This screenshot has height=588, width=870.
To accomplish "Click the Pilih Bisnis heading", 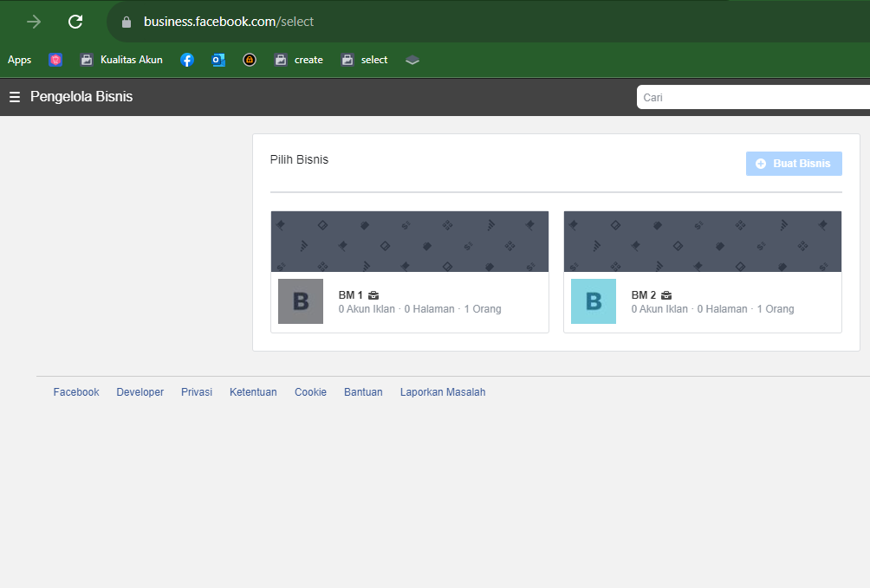I will click(x=299, y=159).
